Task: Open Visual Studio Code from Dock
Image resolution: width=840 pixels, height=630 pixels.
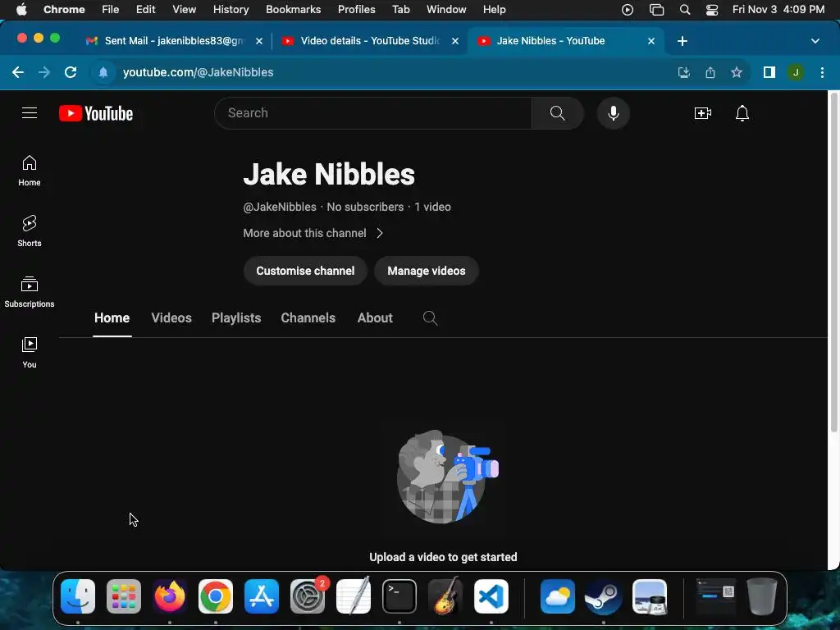Action: pos(491,596)
